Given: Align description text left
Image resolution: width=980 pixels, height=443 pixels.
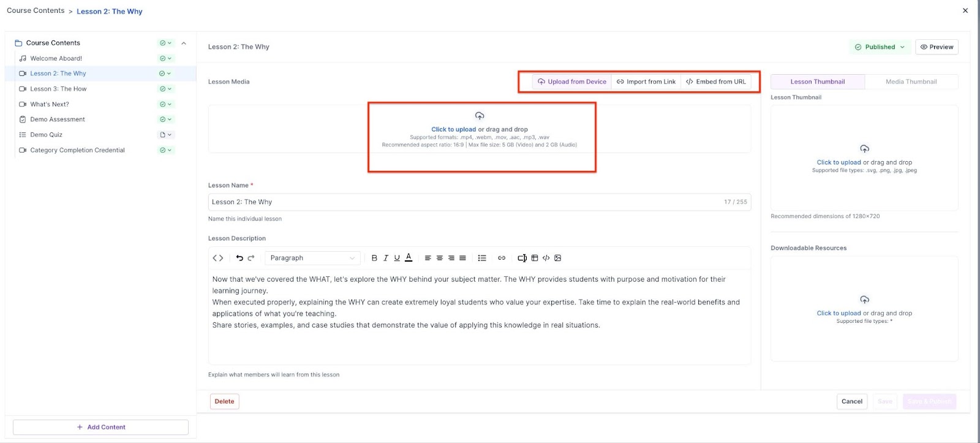Looking at the screenshot, I should [x=428, y=258].
